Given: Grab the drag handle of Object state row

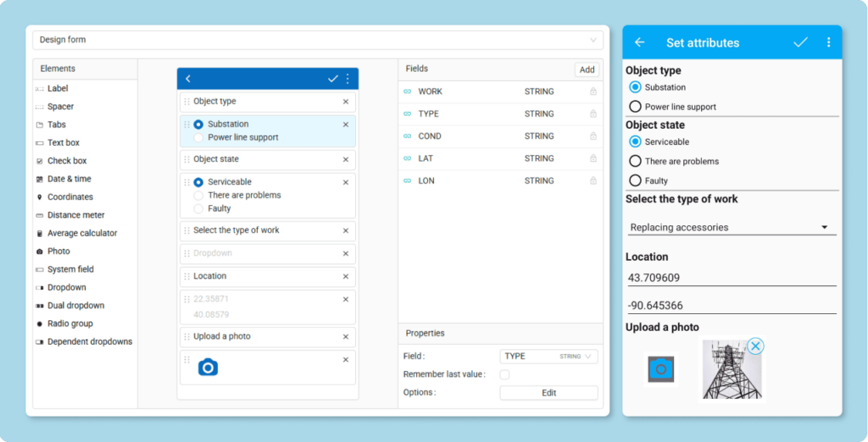Looking at the screenshot, I should tap(186, 159).
